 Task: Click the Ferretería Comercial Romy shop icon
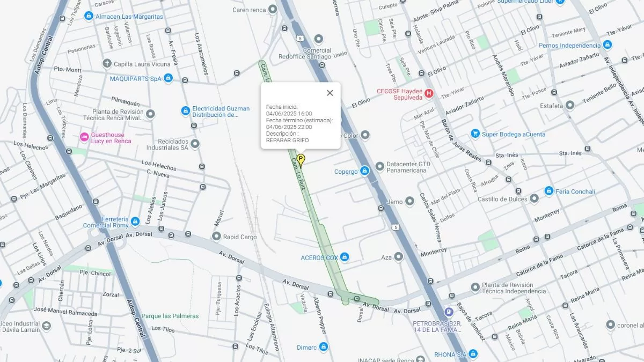[135, 221]
